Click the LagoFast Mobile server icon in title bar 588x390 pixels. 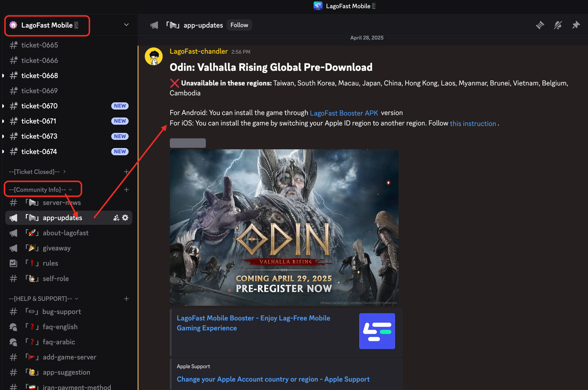click(318, 6)
